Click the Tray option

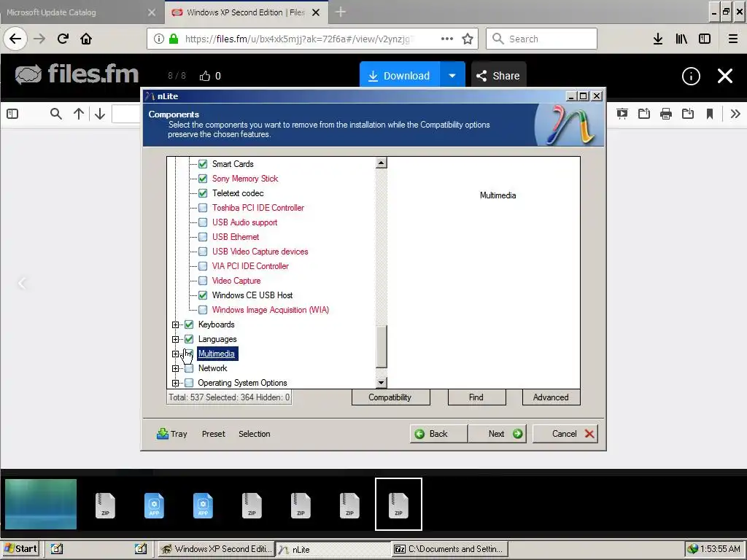172,434
